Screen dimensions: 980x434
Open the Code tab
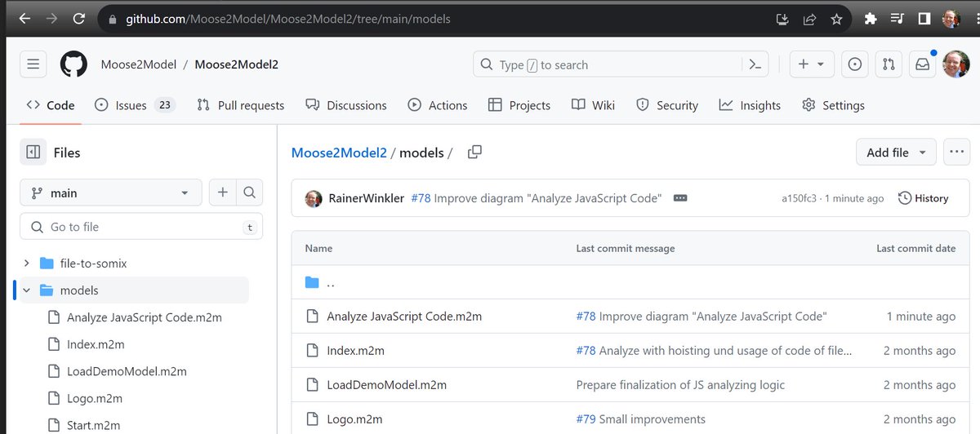point(51,105)
